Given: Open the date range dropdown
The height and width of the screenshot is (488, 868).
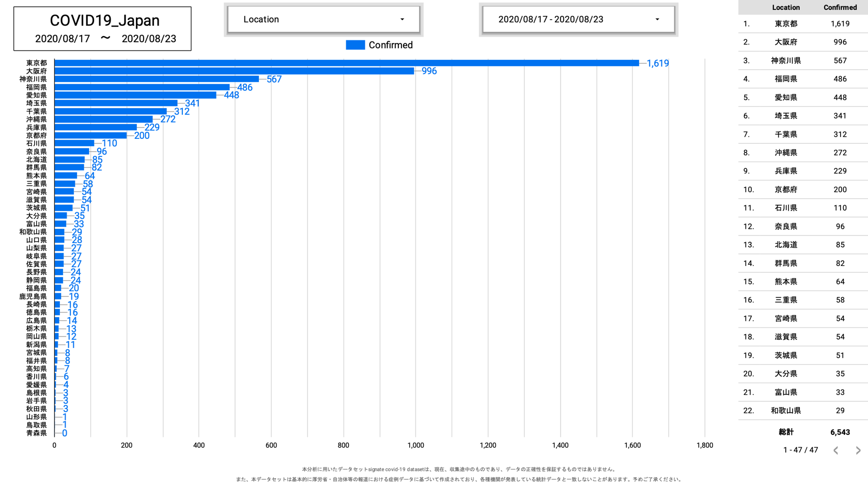Looking at the screenshot, I should 578,20.
